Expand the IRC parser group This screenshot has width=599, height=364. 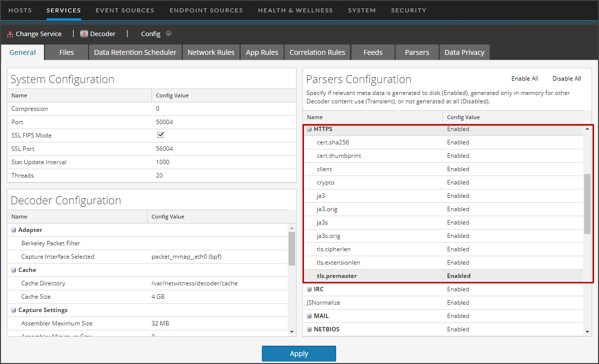click(x=309, y=289)
